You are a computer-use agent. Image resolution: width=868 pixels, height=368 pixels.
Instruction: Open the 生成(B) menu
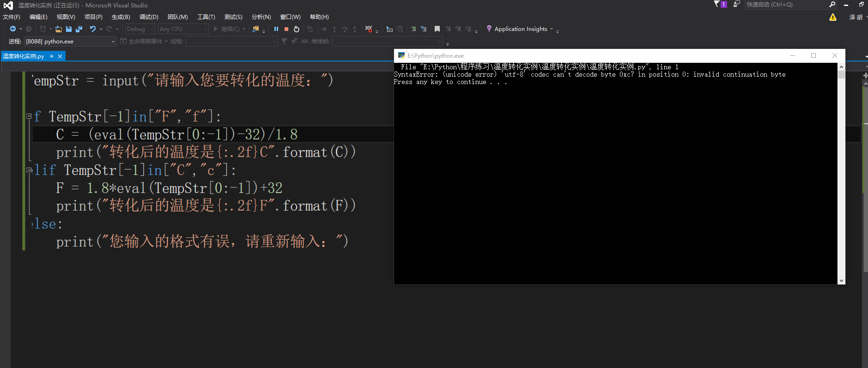pos(121,17)
